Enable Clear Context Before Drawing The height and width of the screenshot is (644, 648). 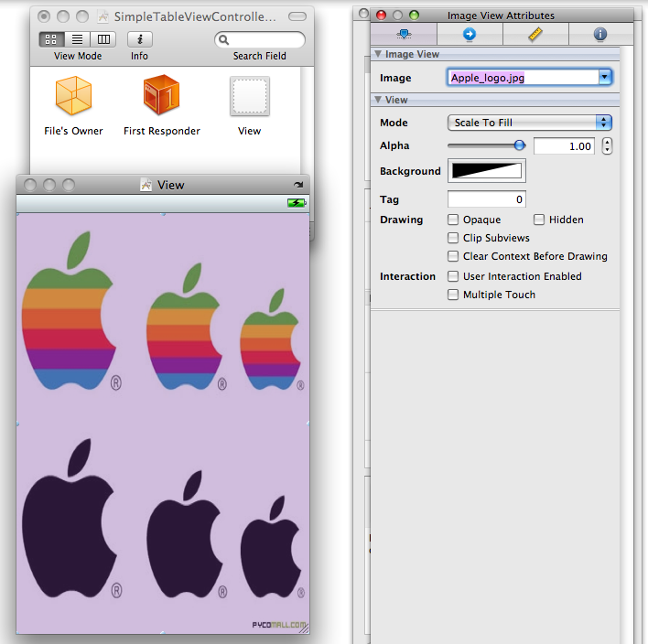click(453, 256)
